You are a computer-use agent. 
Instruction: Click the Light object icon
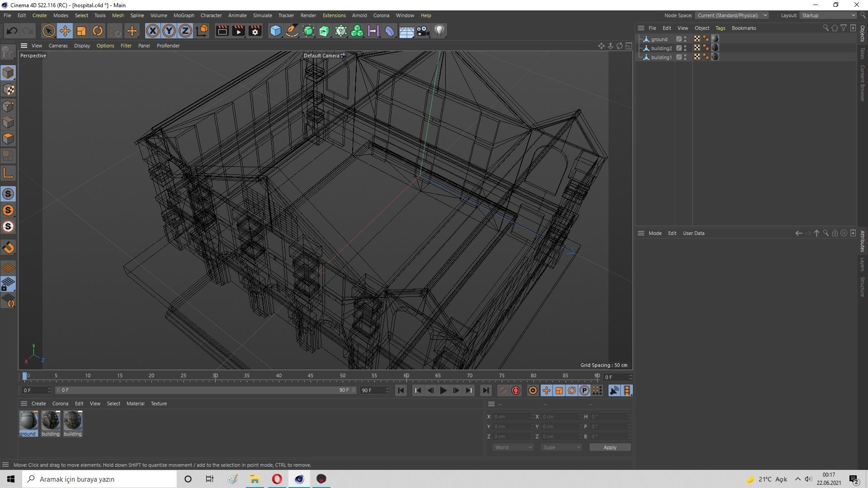tap(439, 31)
